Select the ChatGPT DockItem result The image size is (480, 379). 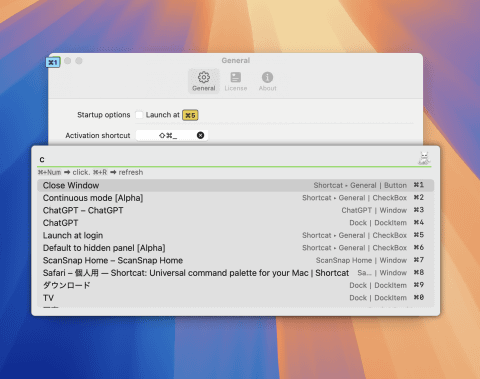coord(236,223)
